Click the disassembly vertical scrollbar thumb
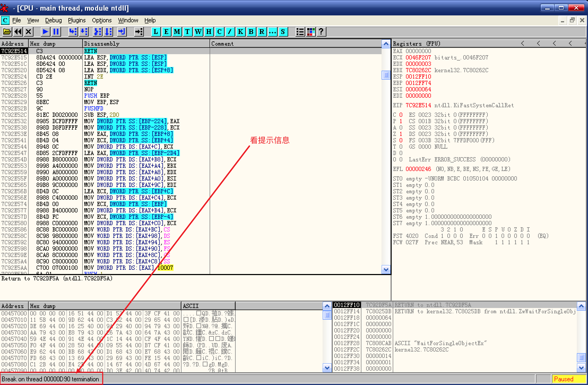Viewport: 588px width, 385px height. [386, 75]
